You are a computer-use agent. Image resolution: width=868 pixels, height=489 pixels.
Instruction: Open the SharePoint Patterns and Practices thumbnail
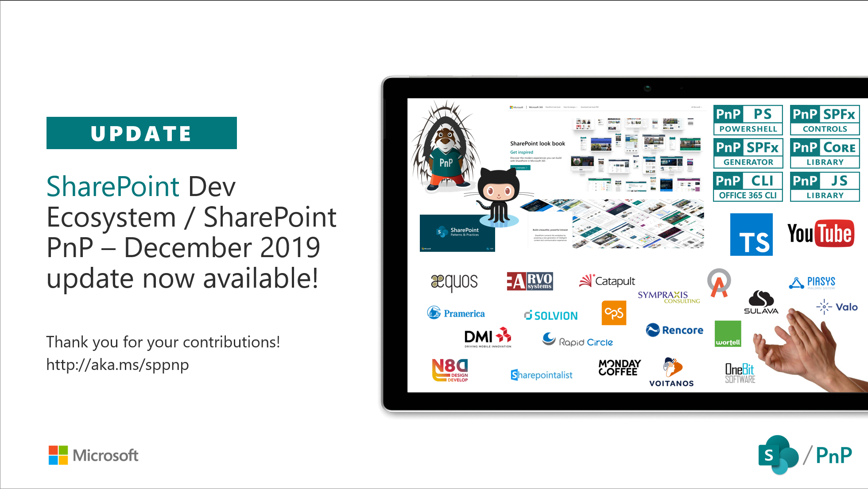457,234
